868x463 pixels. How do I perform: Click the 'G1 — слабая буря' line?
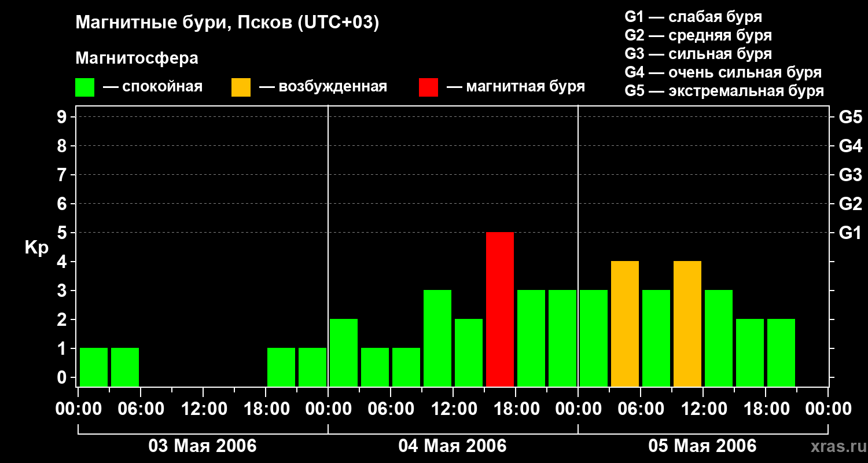coord(693,17)
